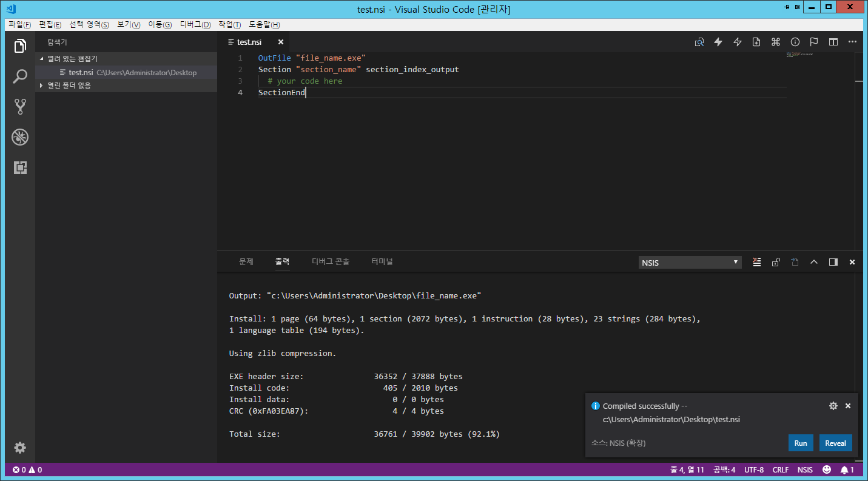Change the NSIS language mode in the status bar

point(805,469)
